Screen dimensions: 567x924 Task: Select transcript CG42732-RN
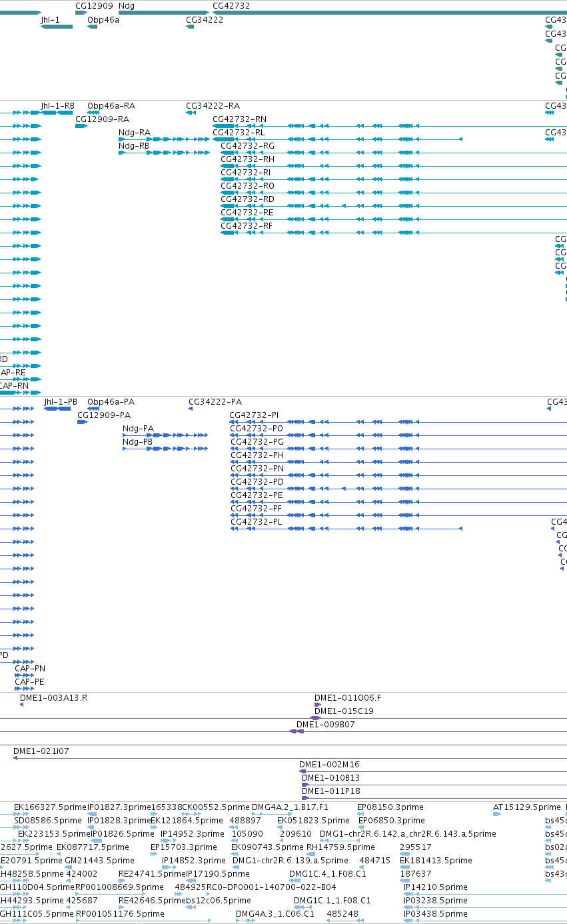pyautogui.click(x=239, y=119)
